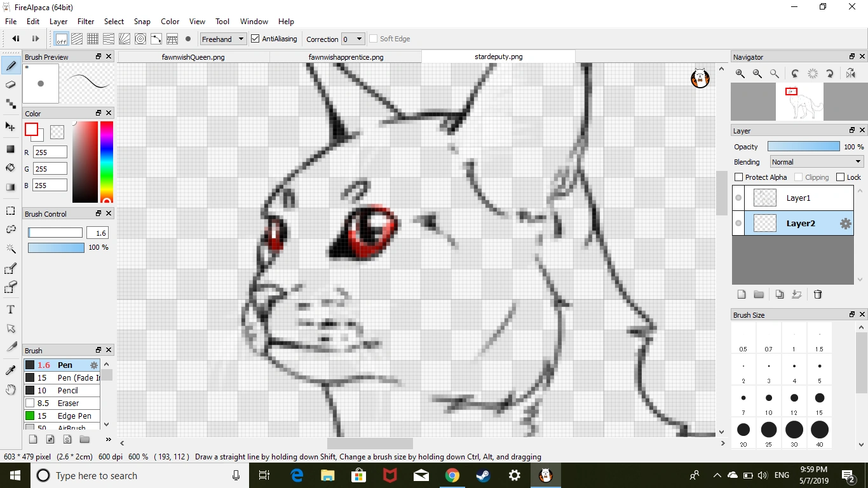Enable parallel line snap
Image resolution: width=868 pixels, height=488 pixels.
pyautogui.click(x=77, y=39)
